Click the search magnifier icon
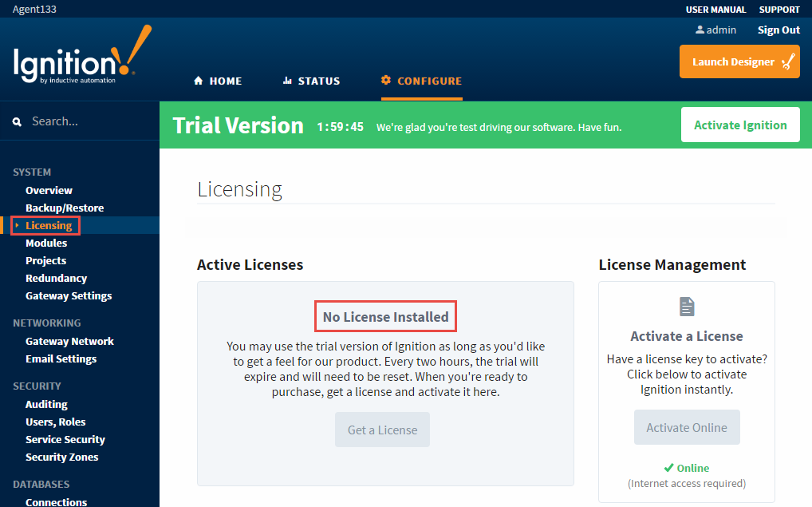The image size is (812, 507). point(17,122)
